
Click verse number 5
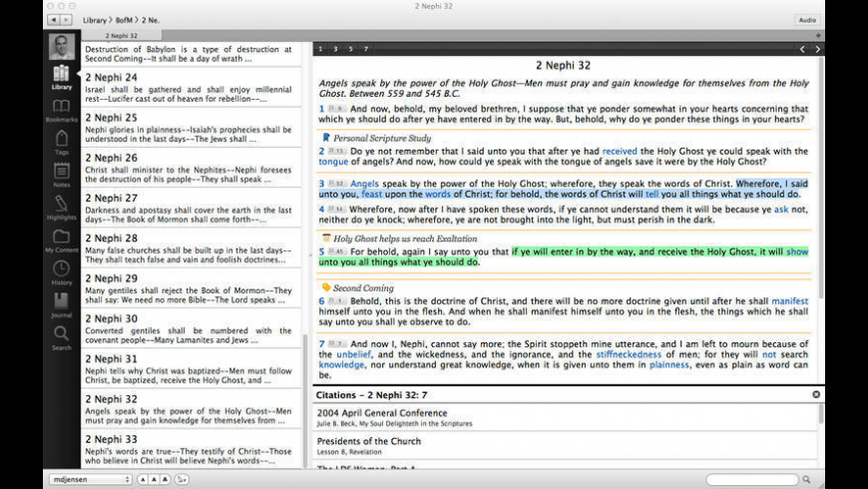pyautogui.click(x=321, y=251)
